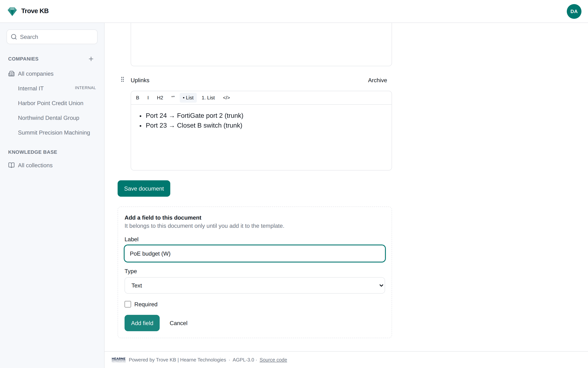This screenshot has height=368, width=588.
Task: Click the Save document button
Action: 144,188
